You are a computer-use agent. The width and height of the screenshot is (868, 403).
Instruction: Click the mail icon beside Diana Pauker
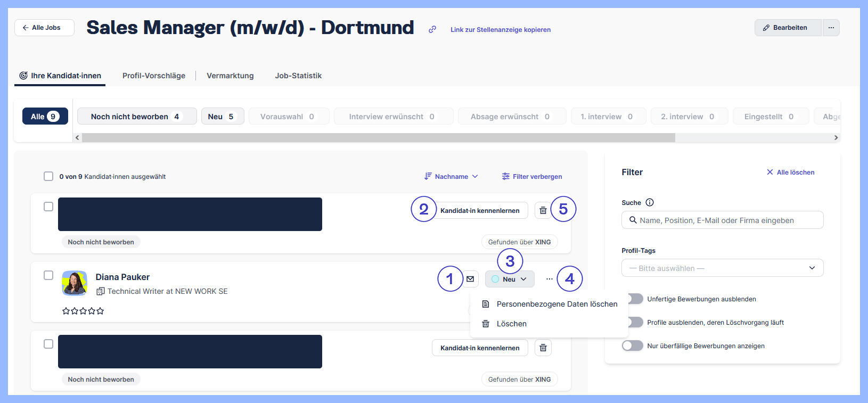tap(470, 279)
